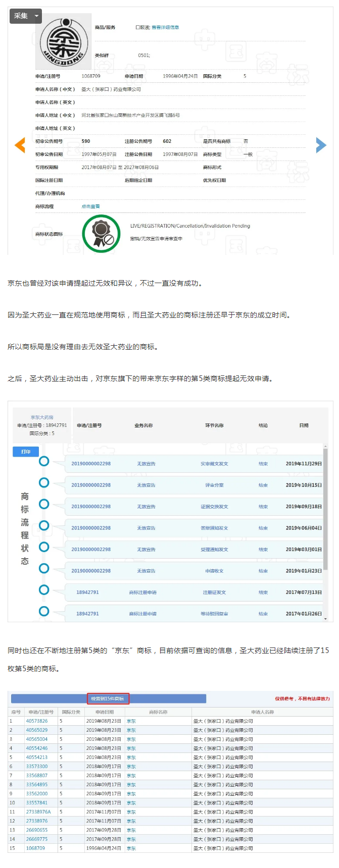
Task: Go to previous image with orange left arrow
Action: coord(20,145)
